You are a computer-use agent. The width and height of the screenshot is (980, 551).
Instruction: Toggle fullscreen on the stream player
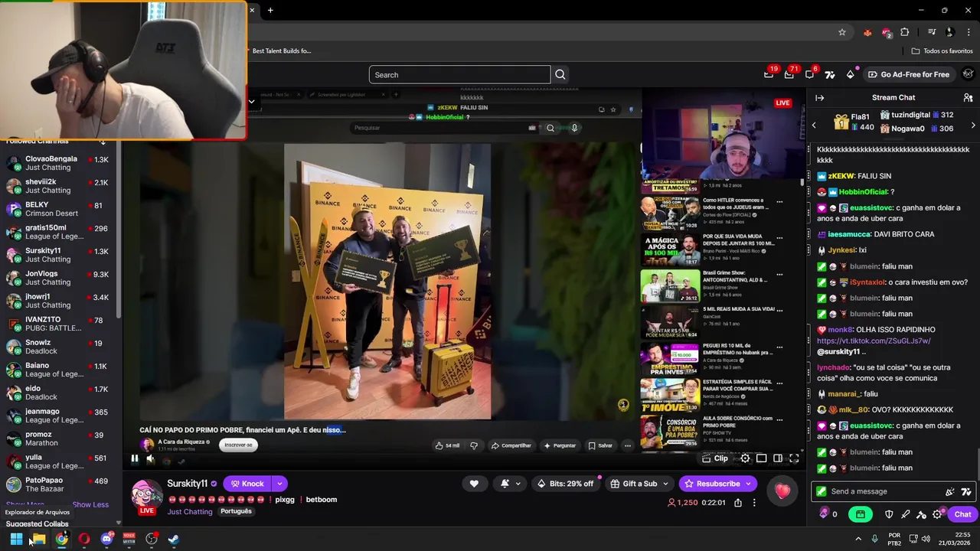tap(794, 458)
